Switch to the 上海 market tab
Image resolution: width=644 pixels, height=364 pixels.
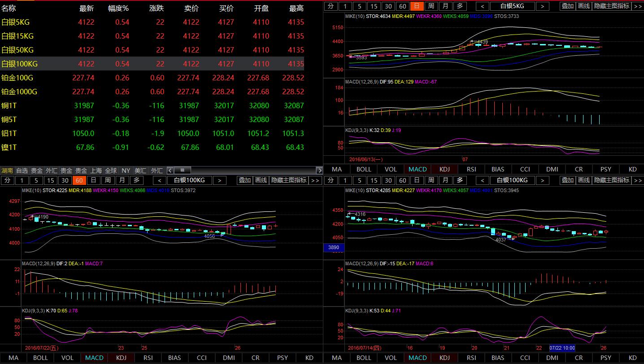tap(96, 171)
